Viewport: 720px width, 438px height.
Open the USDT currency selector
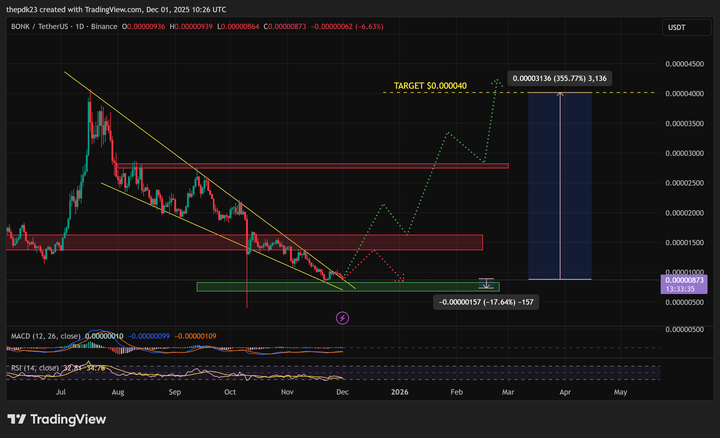[676, 27]
